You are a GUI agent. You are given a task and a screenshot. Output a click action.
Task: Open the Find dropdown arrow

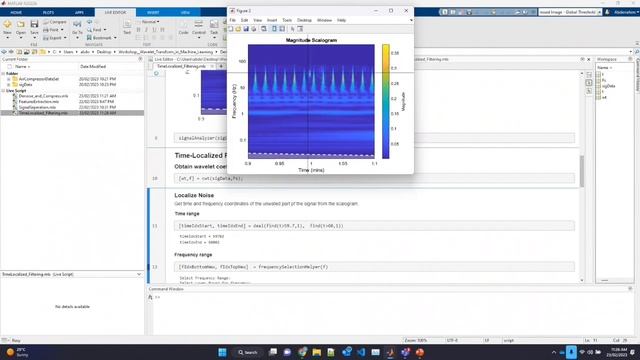click(105, 30)
